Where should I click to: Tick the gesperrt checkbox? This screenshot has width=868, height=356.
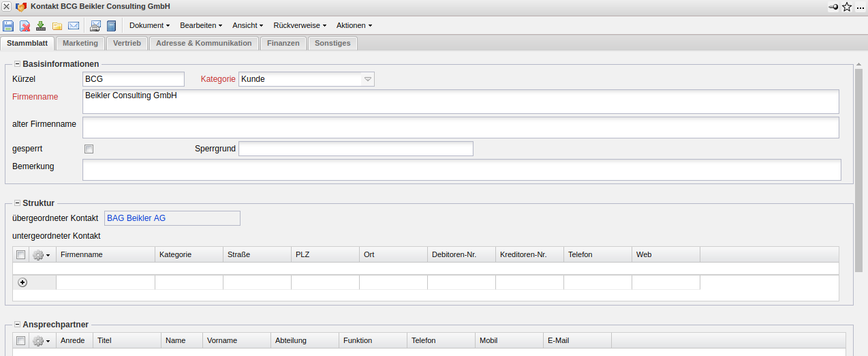point(89,149)
